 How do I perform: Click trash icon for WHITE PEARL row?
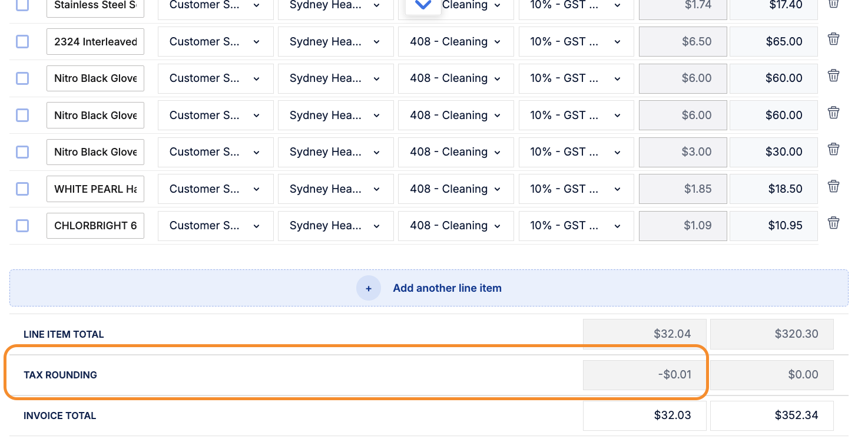click(833, 187)
